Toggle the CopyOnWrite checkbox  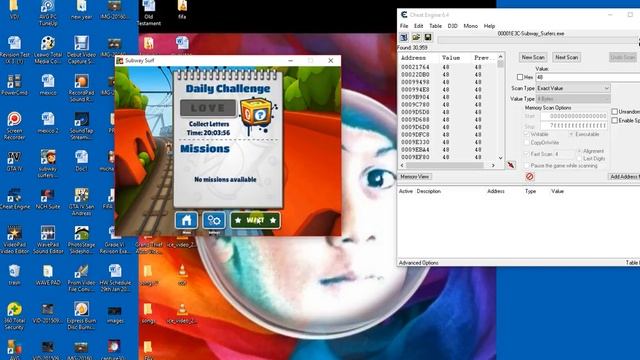(527, 142)
